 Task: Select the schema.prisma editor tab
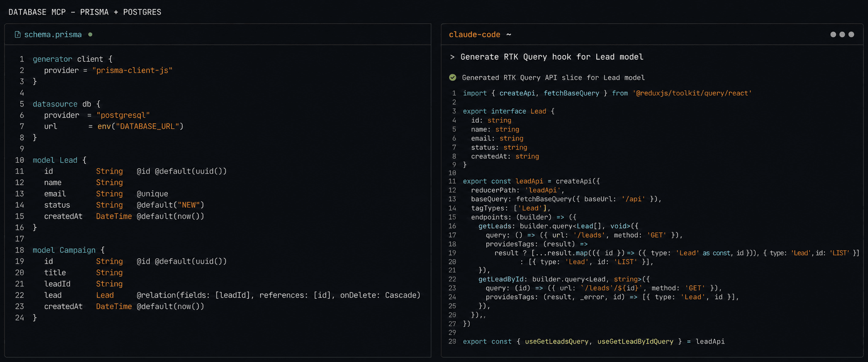point(53,34)
